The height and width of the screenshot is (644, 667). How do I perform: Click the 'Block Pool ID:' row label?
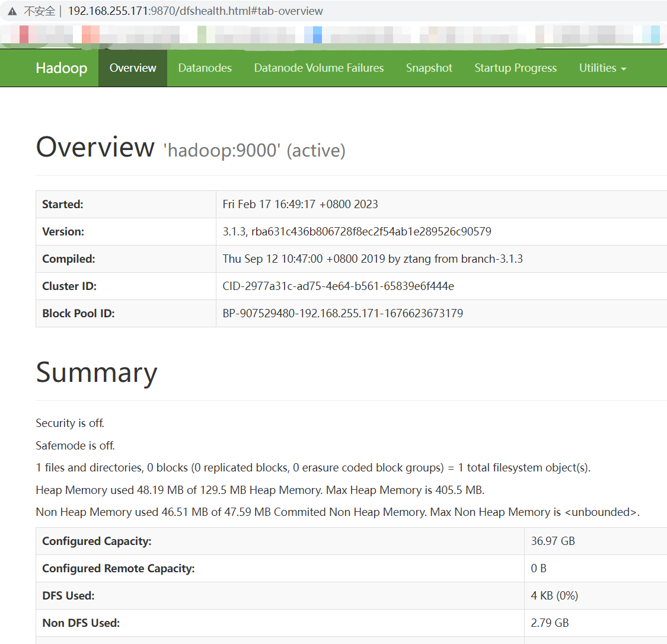click(78, 313)
